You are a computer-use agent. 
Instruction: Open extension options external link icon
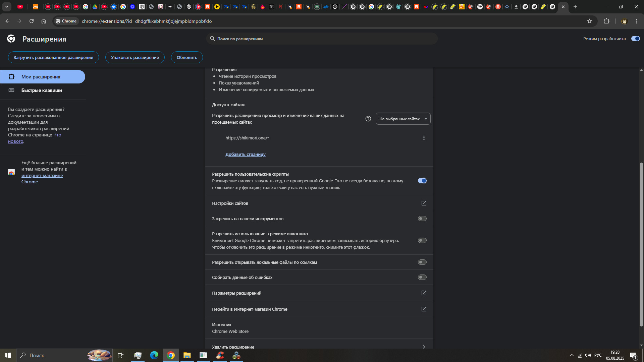click(424, 293)
